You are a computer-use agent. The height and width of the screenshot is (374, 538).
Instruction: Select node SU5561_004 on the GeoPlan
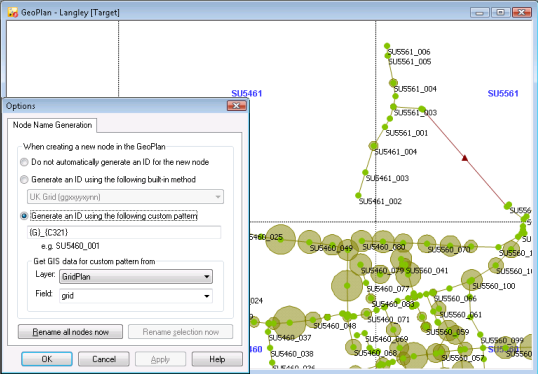[x=393, y=83]
